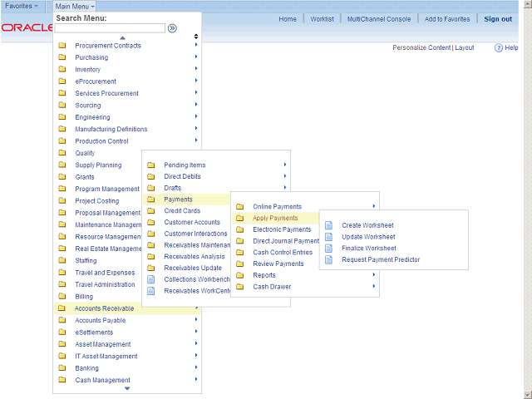Viewport: 532px width, 399px height.
Task: Click the Create Worksheet page icon
Action: pyautogui.click(x=328, y=225)
